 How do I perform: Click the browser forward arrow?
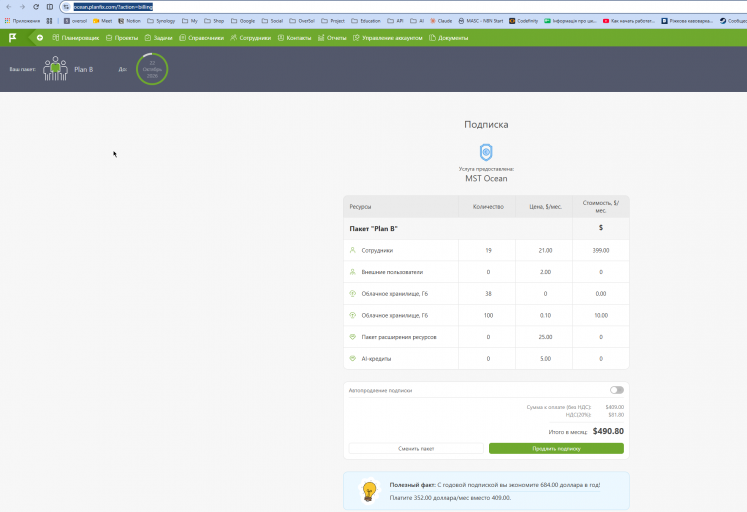[22, 7]
